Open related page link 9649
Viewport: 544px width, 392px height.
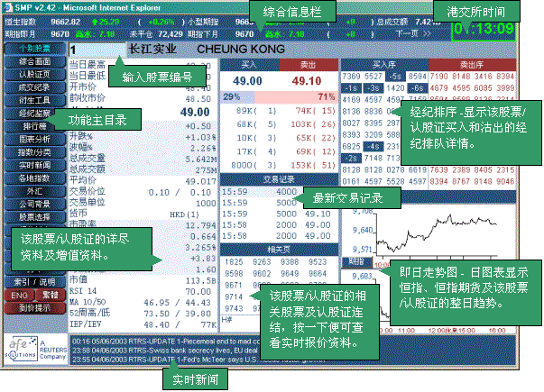[x=290, y=274]
